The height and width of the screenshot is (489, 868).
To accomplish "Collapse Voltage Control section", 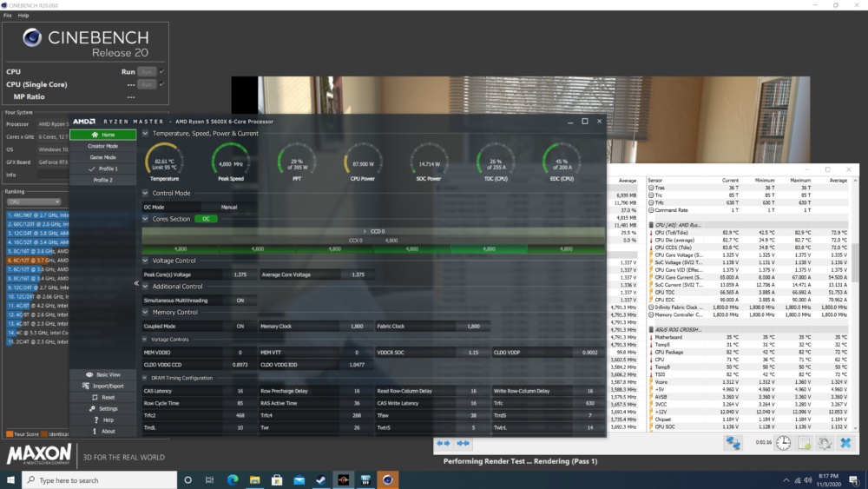I will coord(145,261).
